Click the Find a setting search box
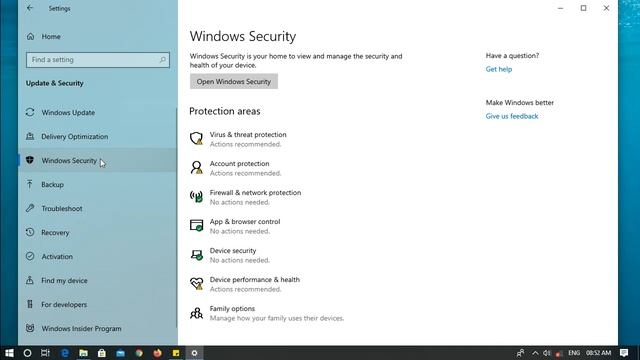Image resolution: width=640 pixels, height=360 pixels. coord(98,60)
